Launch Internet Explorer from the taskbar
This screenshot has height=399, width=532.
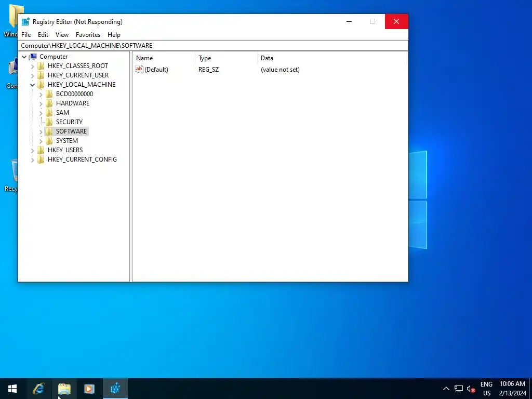[38, 389]
